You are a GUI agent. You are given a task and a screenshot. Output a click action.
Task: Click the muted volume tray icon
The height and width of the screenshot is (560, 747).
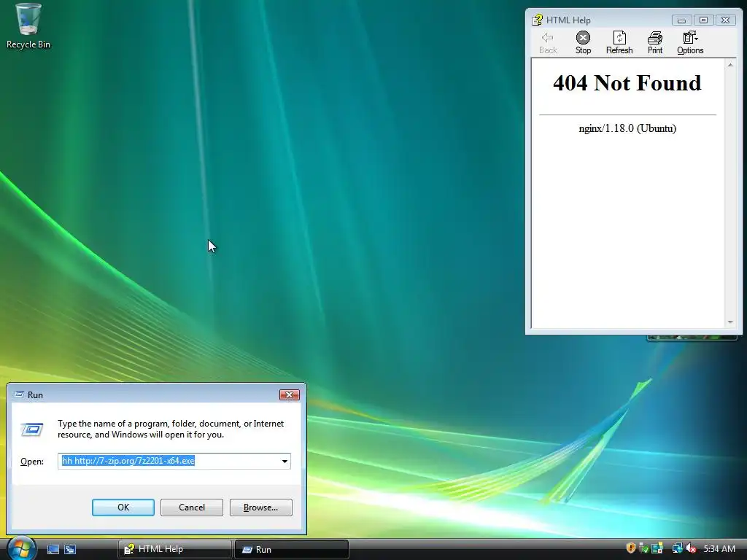[690, 548]
